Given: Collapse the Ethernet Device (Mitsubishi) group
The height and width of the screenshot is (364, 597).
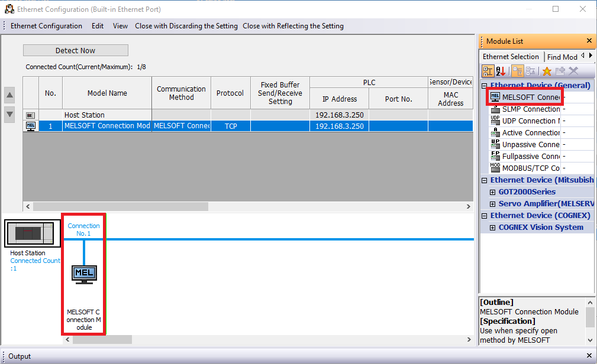Looking at the screenshot, I should point(485,180).
